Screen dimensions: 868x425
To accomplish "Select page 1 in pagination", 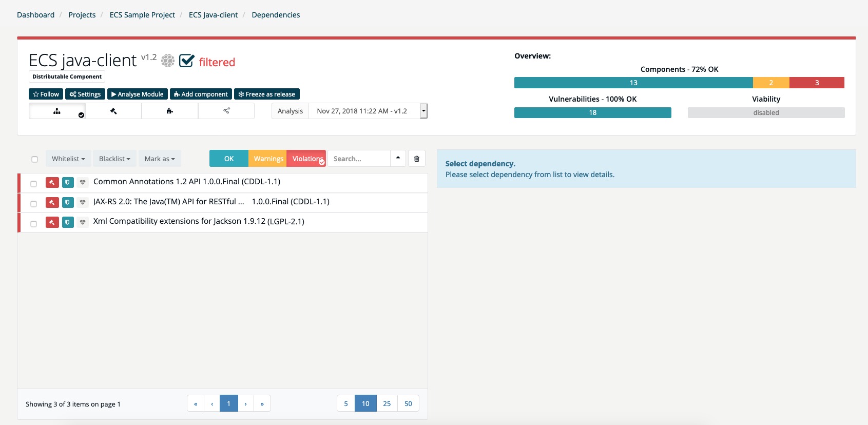I will pos(229,403).
